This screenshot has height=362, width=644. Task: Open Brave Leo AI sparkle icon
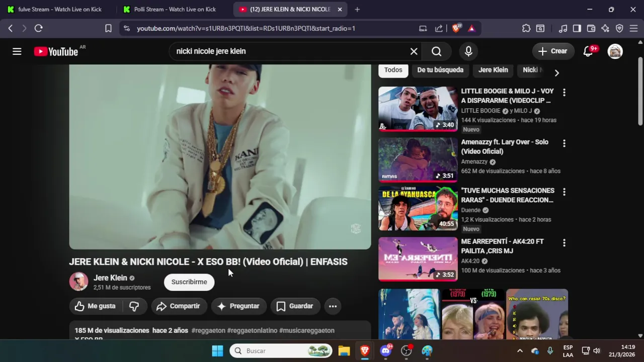605,28
